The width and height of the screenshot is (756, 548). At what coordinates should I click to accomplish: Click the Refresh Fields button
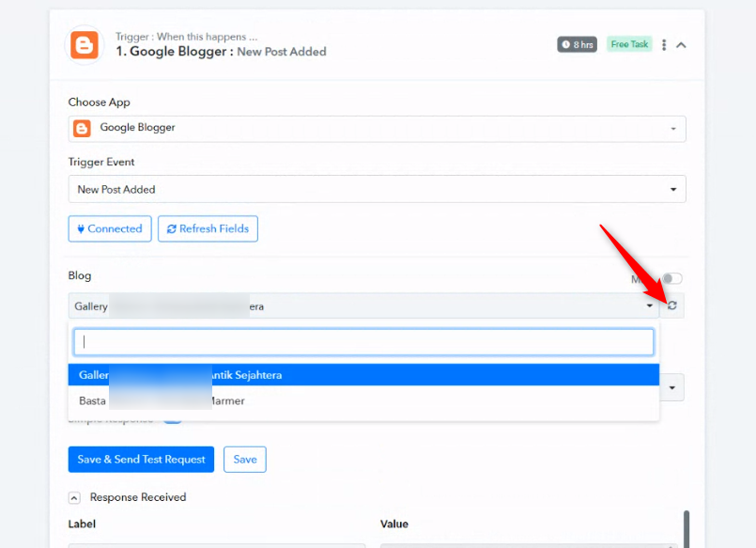point(208,228)
